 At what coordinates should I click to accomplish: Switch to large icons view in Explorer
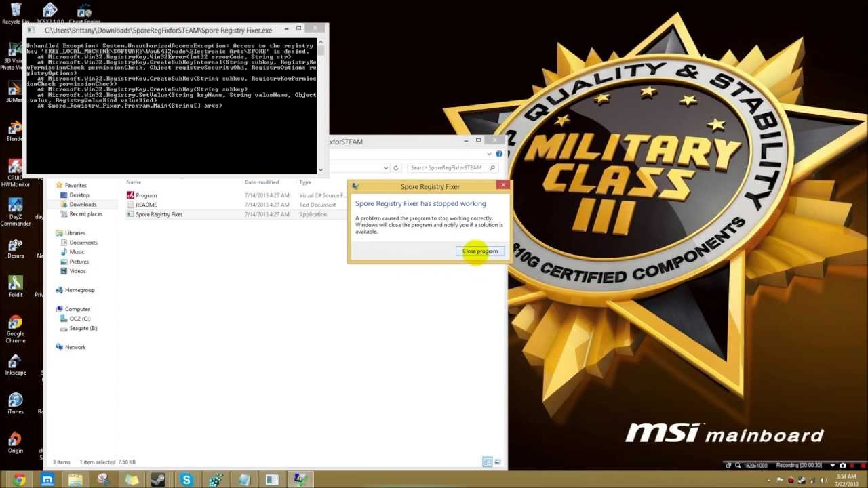497,462
